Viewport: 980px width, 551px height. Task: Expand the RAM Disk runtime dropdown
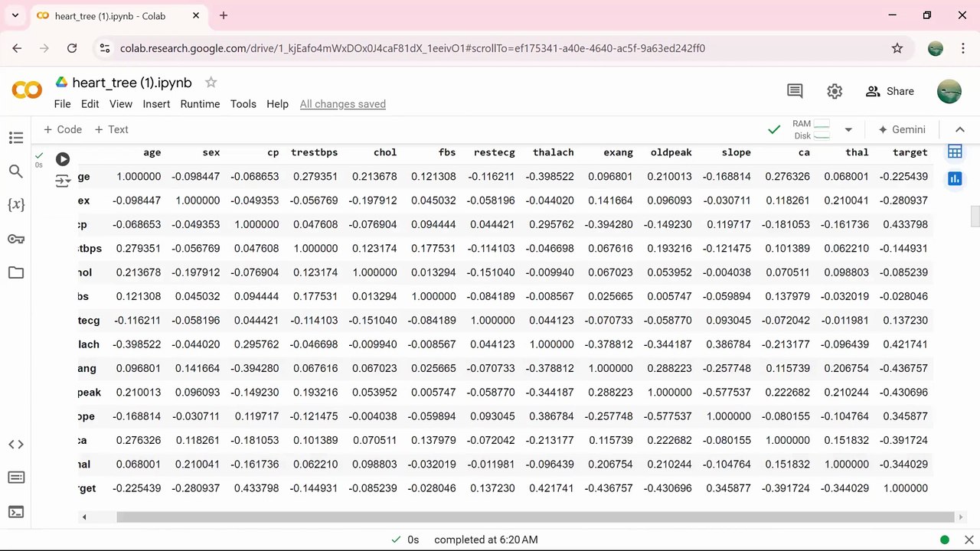coord(848,130)
